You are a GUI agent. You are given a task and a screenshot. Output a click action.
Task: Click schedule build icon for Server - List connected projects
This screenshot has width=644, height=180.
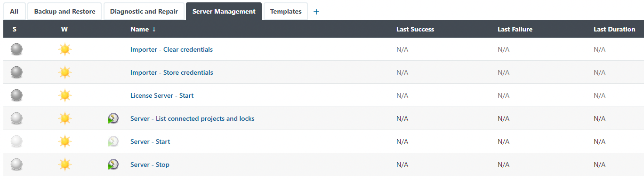(113, 118)
